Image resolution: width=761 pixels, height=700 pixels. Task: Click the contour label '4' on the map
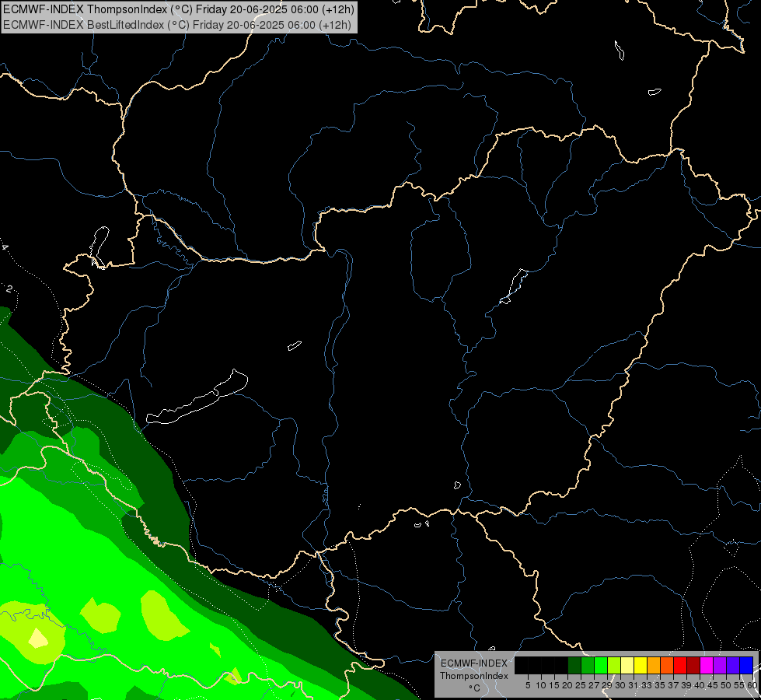tap(5, 247)
